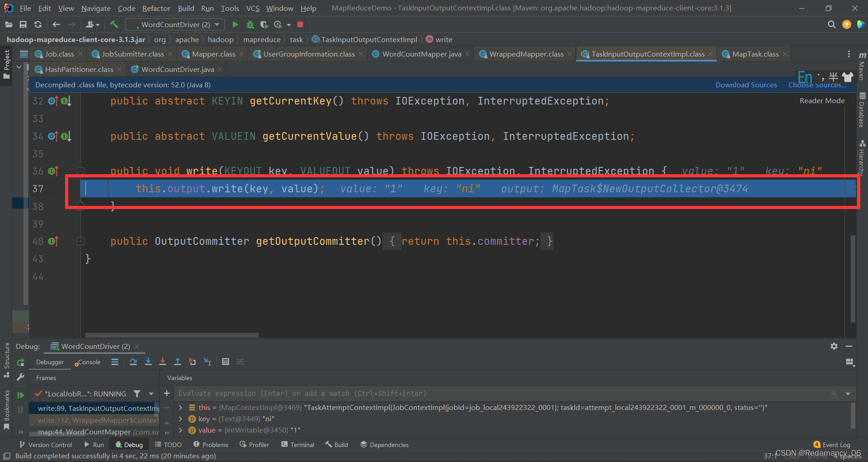This screenshot has width=868, height=462.
Task: Reload all from disk sync icon
Action: [38, 24]
